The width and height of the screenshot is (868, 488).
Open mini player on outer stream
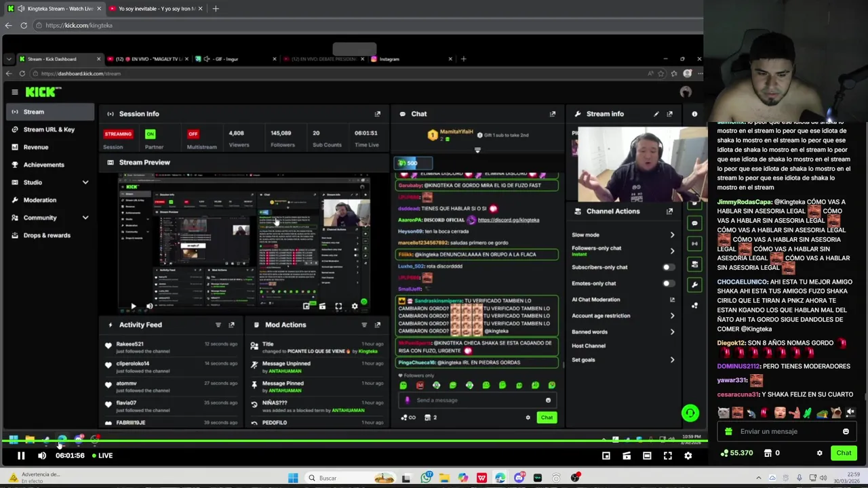point(606,455)
